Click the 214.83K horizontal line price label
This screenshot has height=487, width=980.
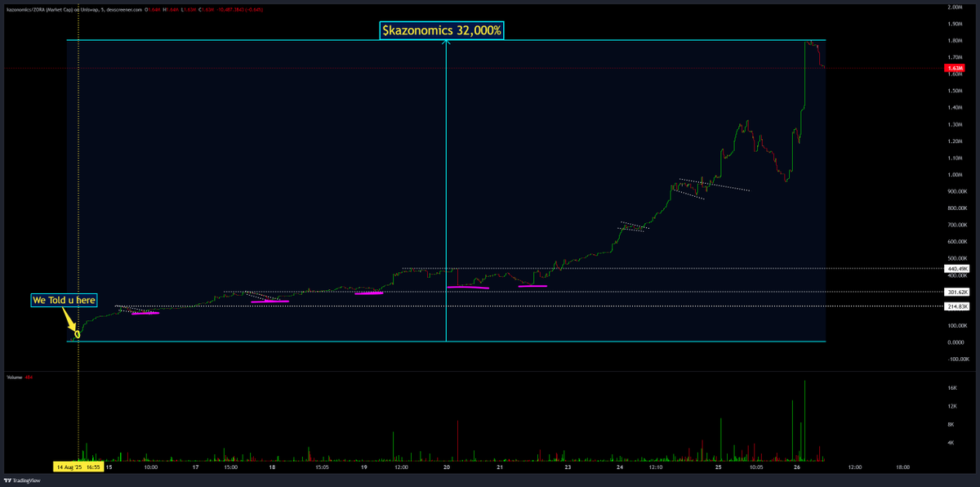957,306
